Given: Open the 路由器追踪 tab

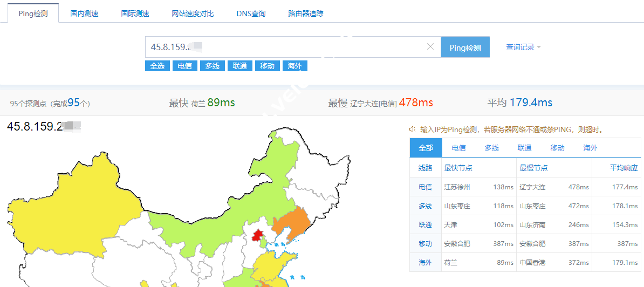Looking at the screenshot, I should point(306,13).
